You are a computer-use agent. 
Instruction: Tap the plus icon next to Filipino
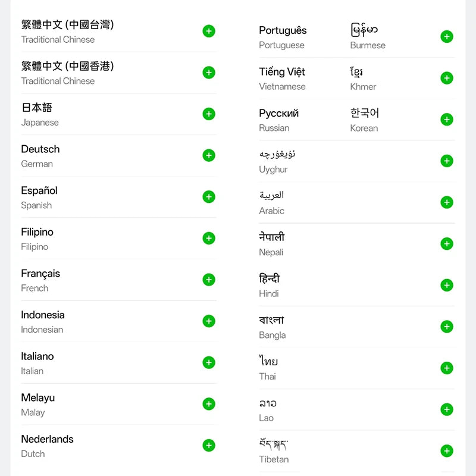coord(209,239)
